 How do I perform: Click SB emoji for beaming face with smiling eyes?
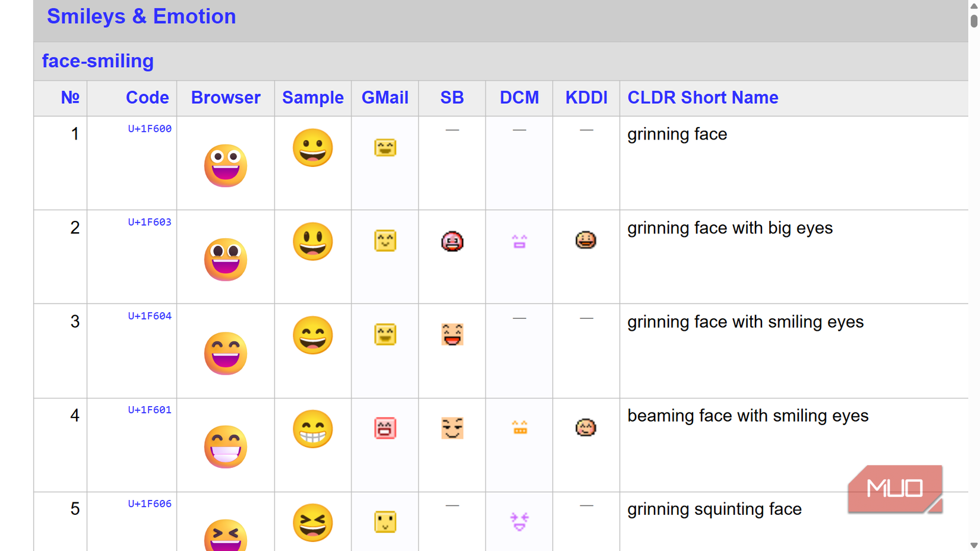(452, 428)
